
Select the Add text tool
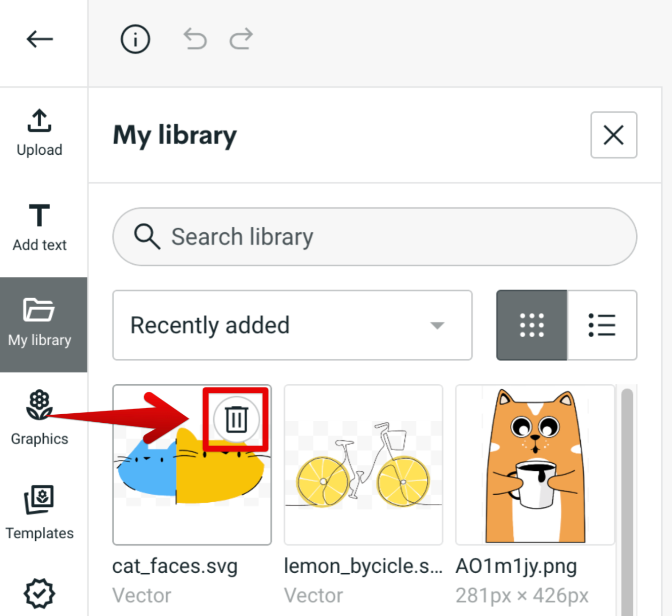(x=39, y=227)
